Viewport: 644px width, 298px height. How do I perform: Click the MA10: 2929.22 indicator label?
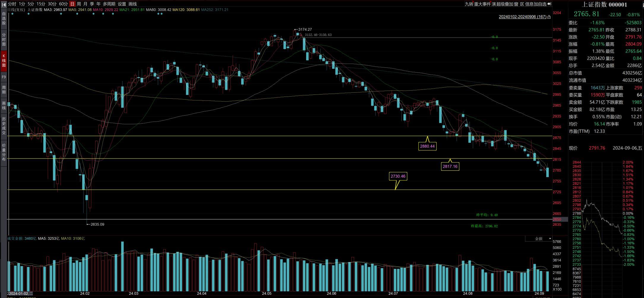coord(105,10)
